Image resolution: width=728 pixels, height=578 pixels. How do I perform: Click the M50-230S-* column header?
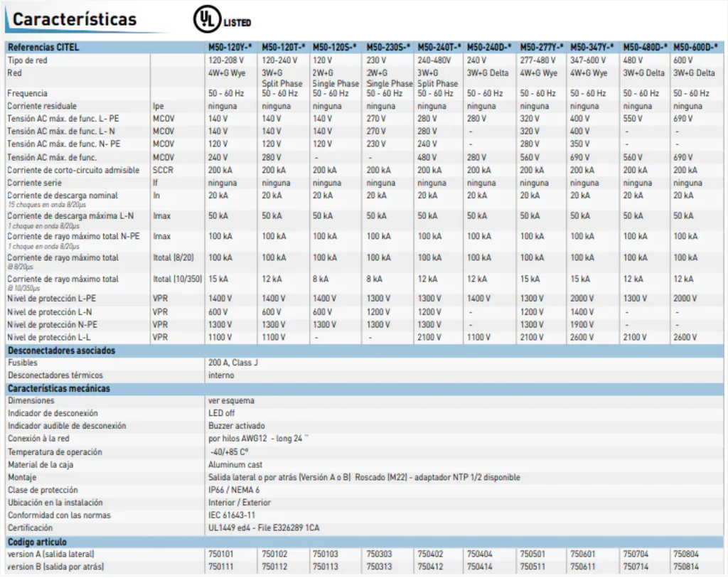click(388, 48)
